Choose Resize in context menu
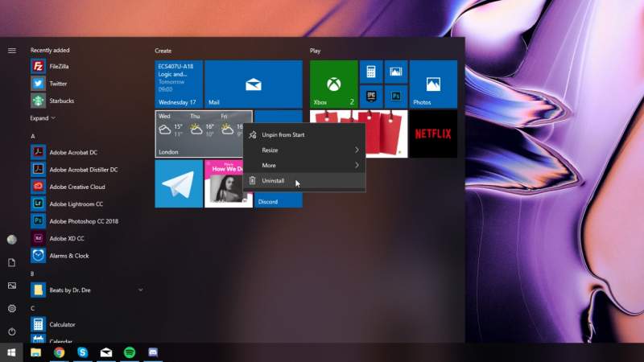The height and width of the screenshot is (362, 644). (304, 150)
